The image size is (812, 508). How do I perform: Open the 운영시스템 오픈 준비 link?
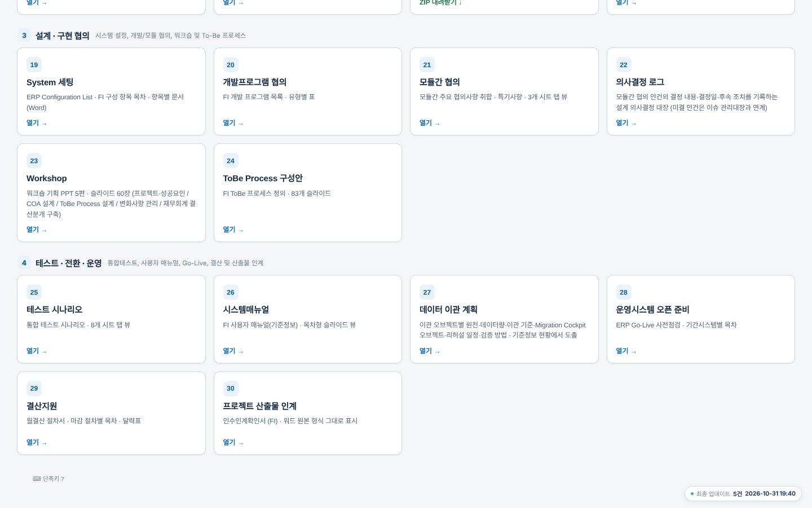[x=626, y=351]
